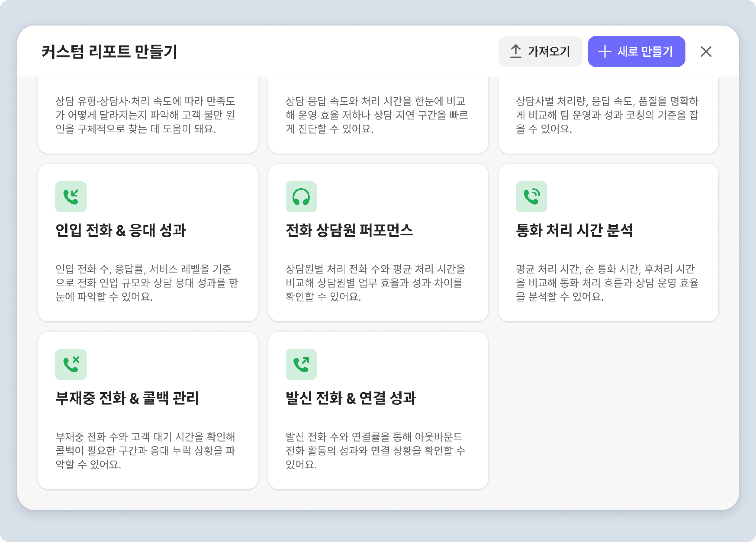Select the 부재중 전화 & 콜백 관리 title
Image resolution: width=756 pixels, height=542 pixels.
click(127, 398)
